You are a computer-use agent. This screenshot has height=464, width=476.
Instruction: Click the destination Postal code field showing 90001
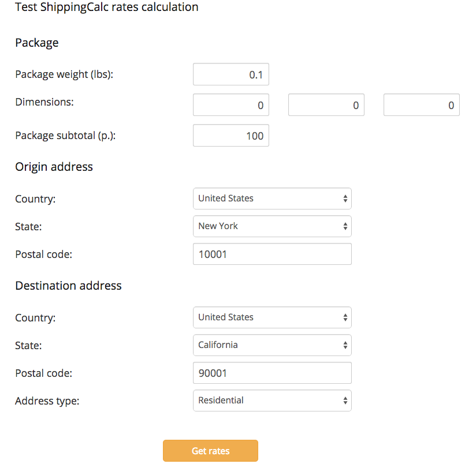coord(272,373)
